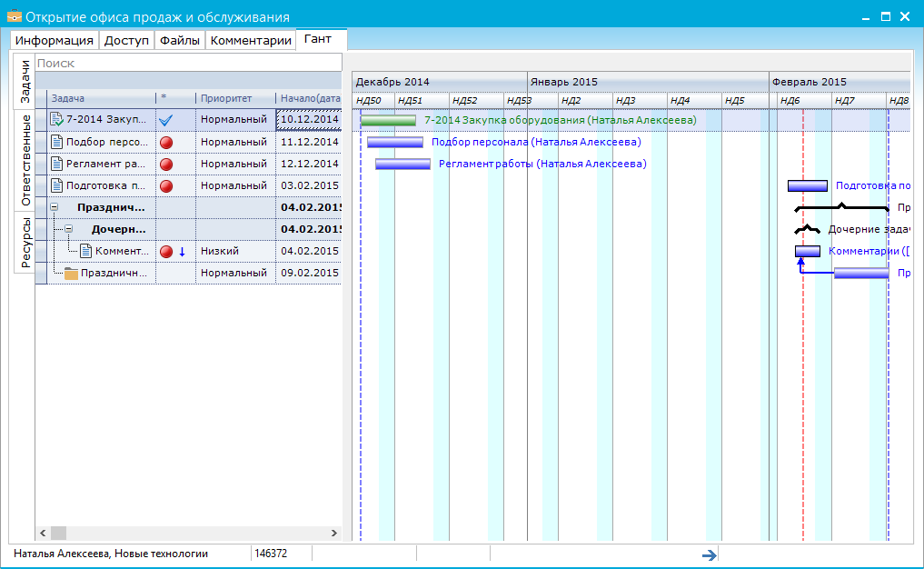Click the Gantt label Подбор персонала (Наталья Алексеева)

click(x=536, y=142)
